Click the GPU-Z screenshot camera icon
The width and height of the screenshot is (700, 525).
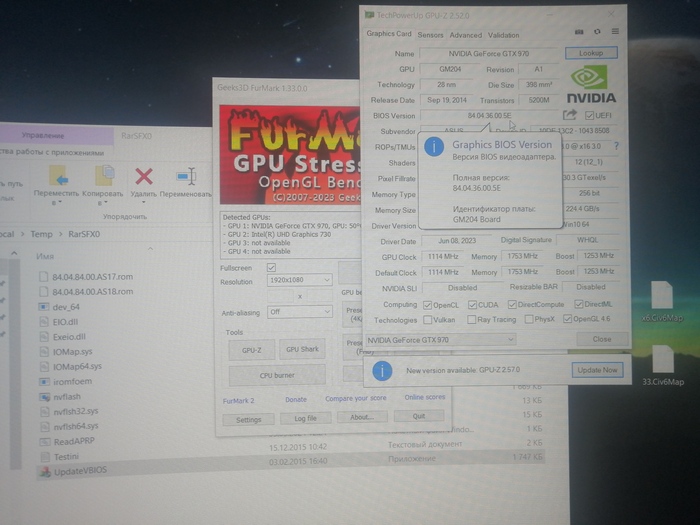[579, 32]
